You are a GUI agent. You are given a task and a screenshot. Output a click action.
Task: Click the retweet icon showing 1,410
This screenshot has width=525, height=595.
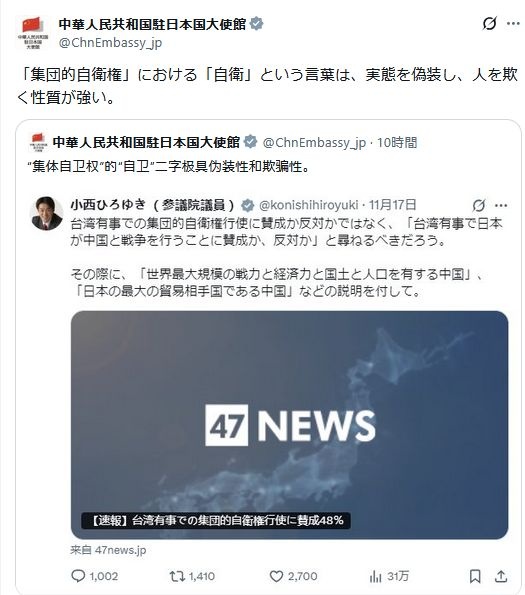pos(177,576)
